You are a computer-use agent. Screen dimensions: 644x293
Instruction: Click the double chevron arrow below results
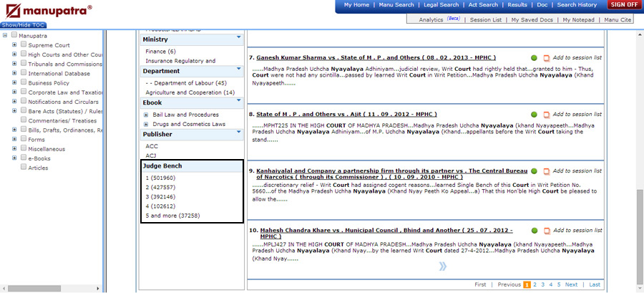[x=443, y=266]
